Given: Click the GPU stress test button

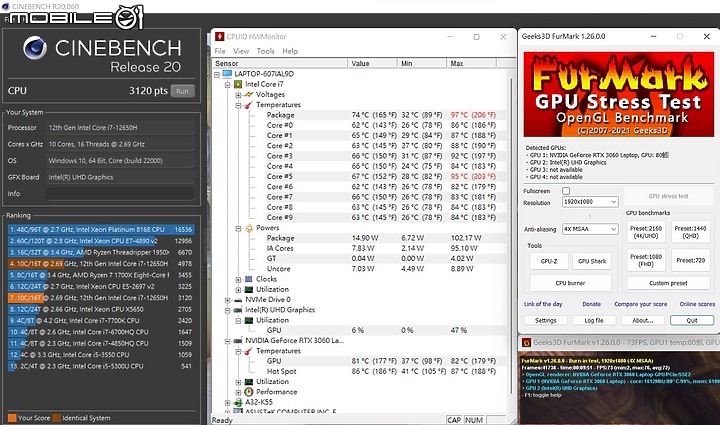Looking at the screenshot, I should click(x=669, y=196).
